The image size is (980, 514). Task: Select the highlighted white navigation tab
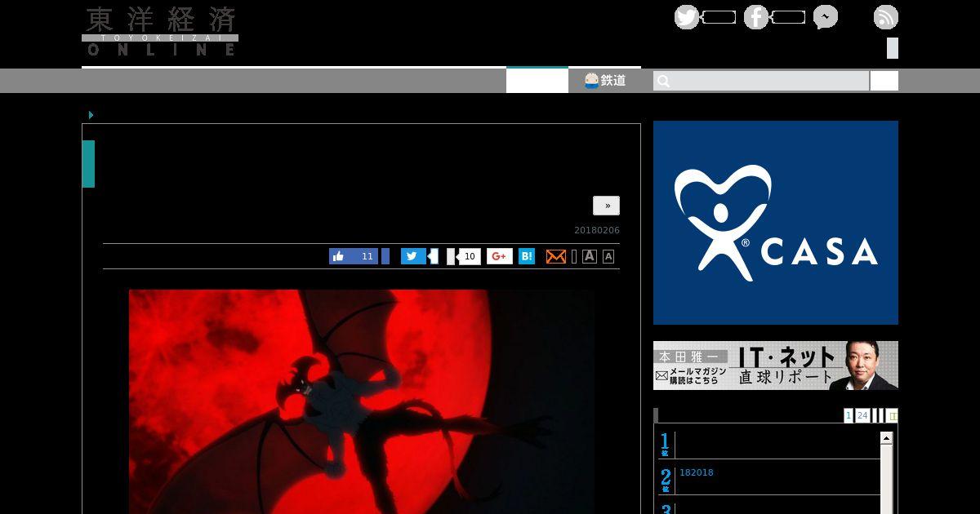(537, 80)
